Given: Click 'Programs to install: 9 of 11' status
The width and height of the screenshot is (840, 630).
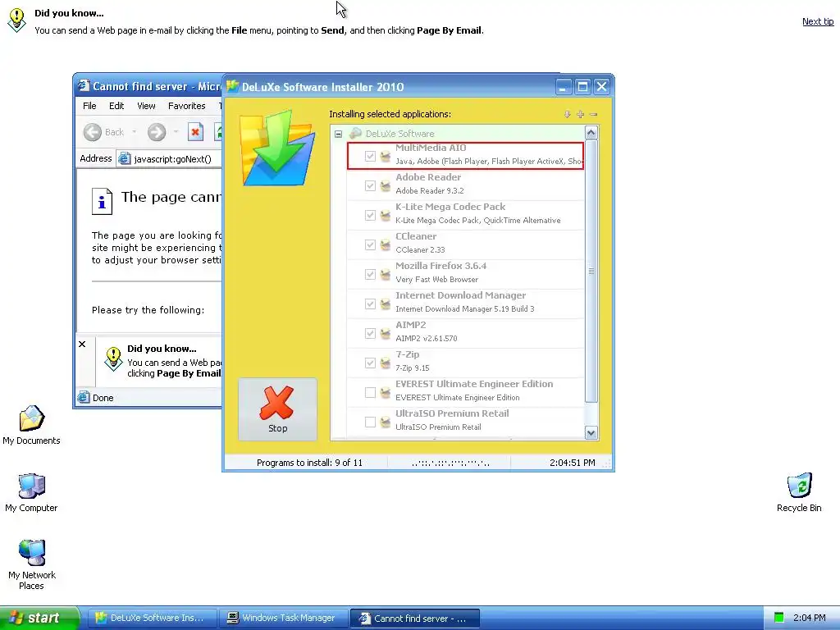Looking at the screenshot, I should click(309, 463).
